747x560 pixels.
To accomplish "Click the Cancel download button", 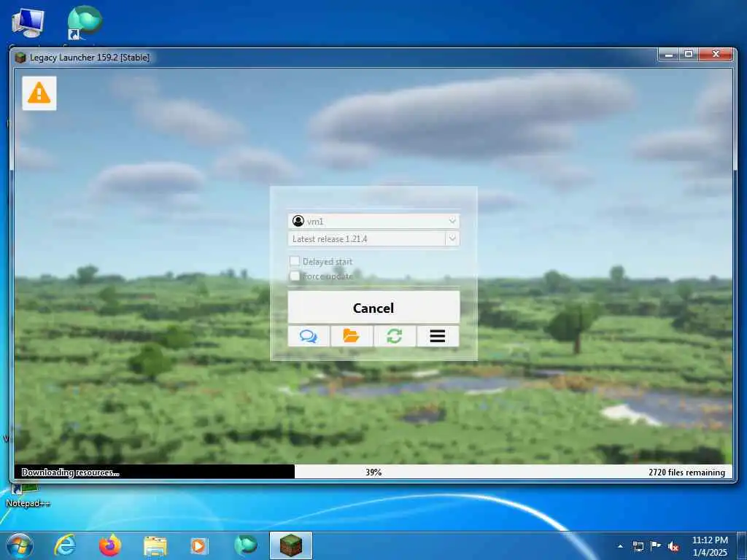I will coord(373,308).
